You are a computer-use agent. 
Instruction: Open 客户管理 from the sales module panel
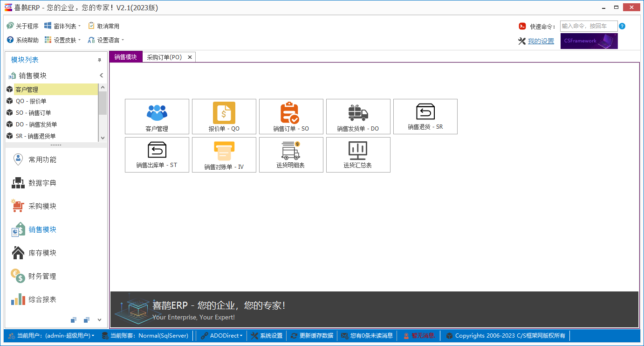tap(157, 116)
